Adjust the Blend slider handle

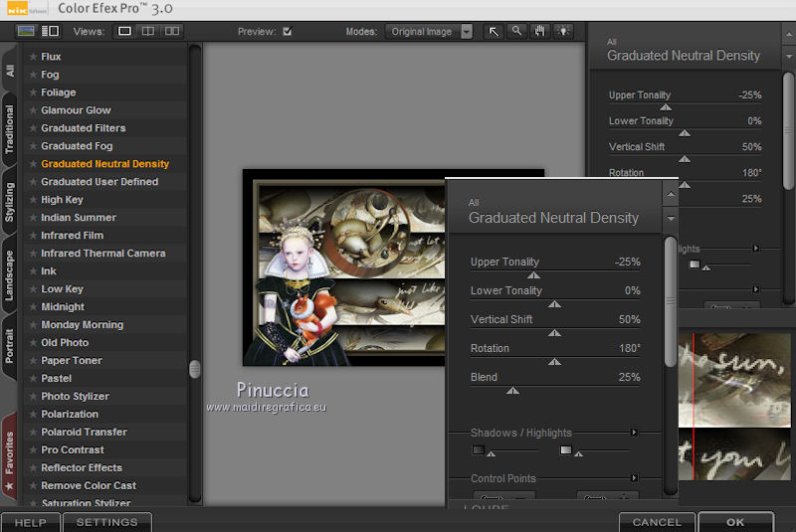tap(512, 391)
